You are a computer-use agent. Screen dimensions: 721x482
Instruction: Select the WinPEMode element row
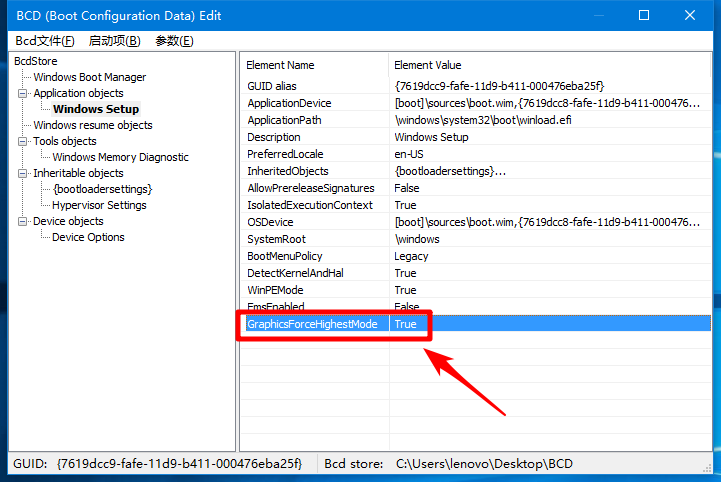tap(275, 290)
